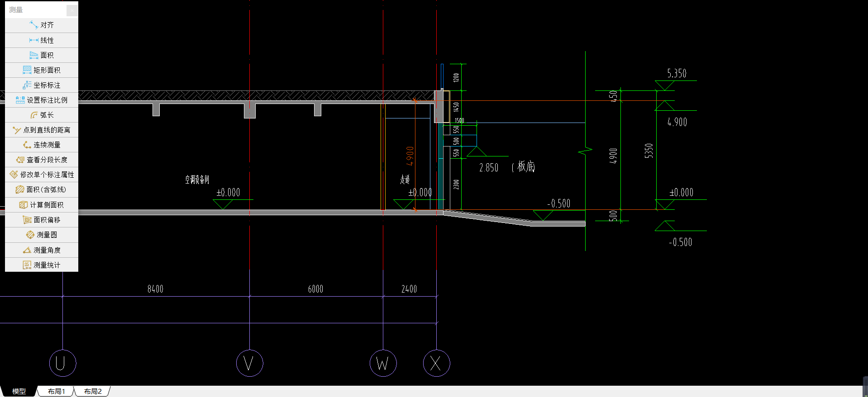Select the 8400 dimension text

click(x=155, y=289)
